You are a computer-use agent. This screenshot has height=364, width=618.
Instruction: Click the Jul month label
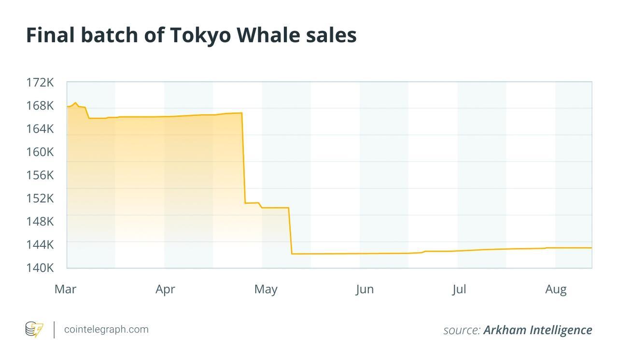click(x=459, y=289)
